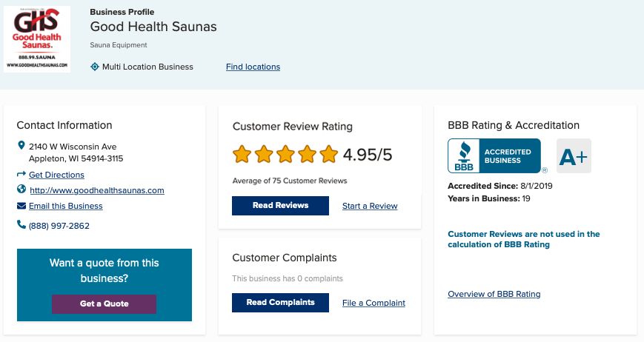Open the Find locations link
This screenshot has width=644, height=342.
pos(253,67)
